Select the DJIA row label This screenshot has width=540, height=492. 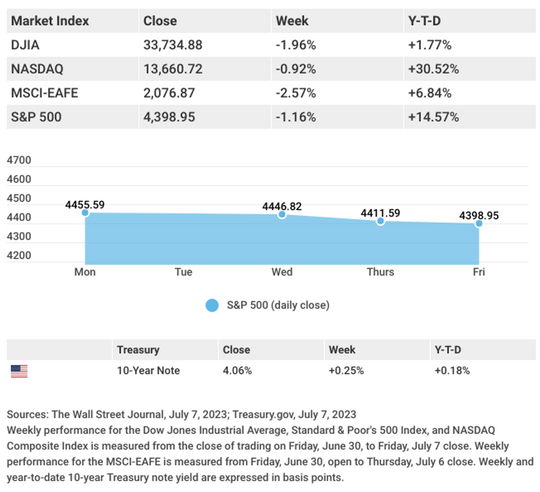[x=25, y=45]
